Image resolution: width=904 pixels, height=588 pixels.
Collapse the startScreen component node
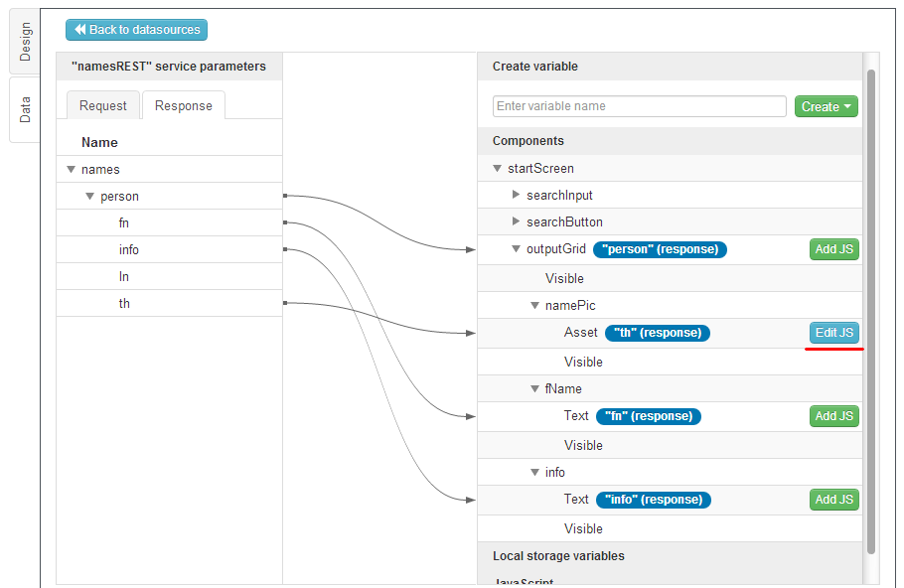pyautogui.click(x=497, y=169)
